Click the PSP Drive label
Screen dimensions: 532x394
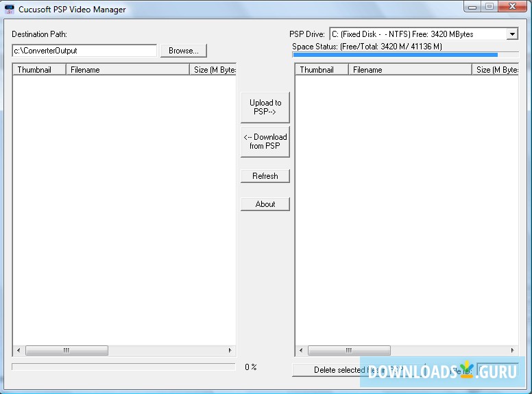pyautogui.click(x=306, y=34)
